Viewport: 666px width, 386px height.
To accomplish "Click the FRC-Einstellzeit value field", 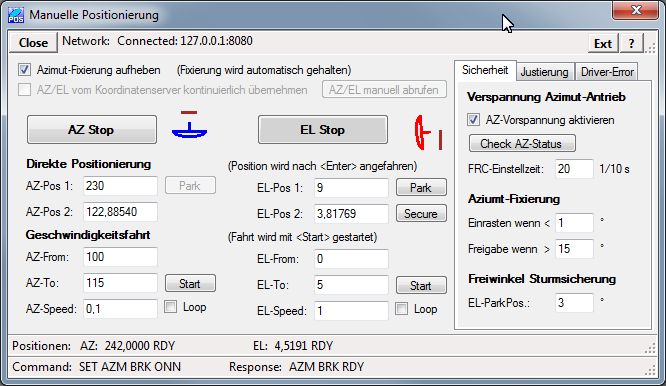I will pyautogui.click(x=574, y=169).
